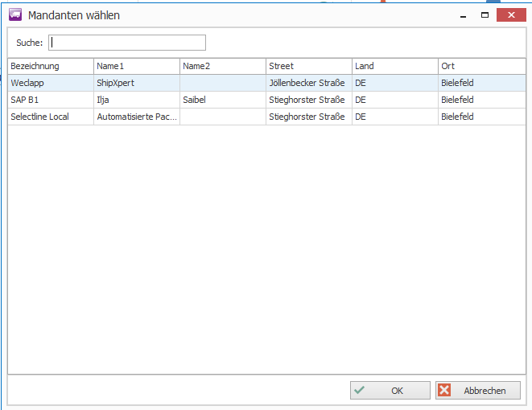This screenshot has height=410, width=532.
Task: Select the SAP B1 row
Action: coord(266,100)
